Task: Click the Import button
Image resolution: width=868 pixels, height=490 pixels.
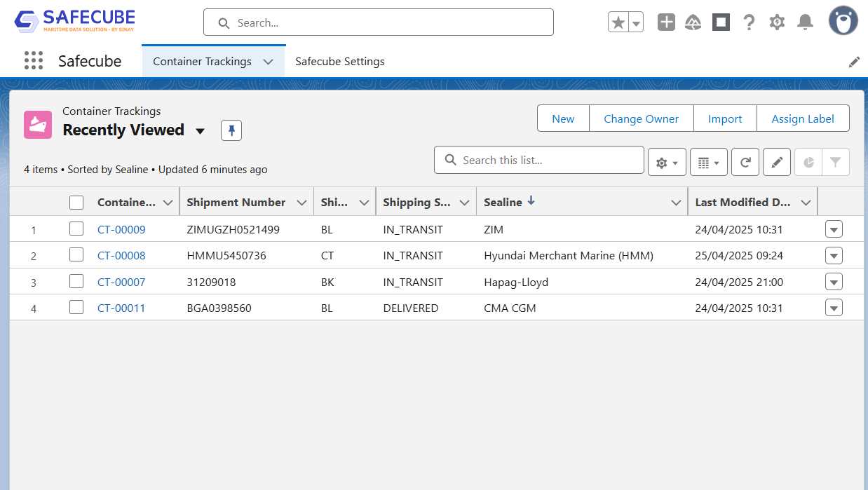Action: [x=725, y=118]
